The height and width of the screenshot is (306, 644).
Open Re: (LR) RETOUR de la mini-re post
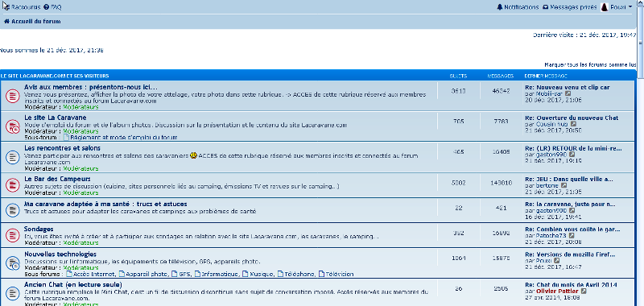coord(573,148)
